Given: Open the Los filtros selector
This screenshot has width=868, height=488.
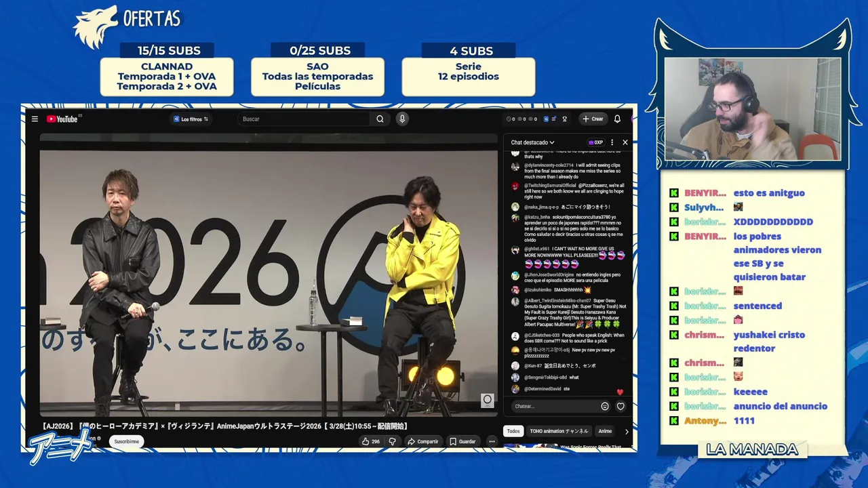Looking at the screenshot, I should pos(191,119).
